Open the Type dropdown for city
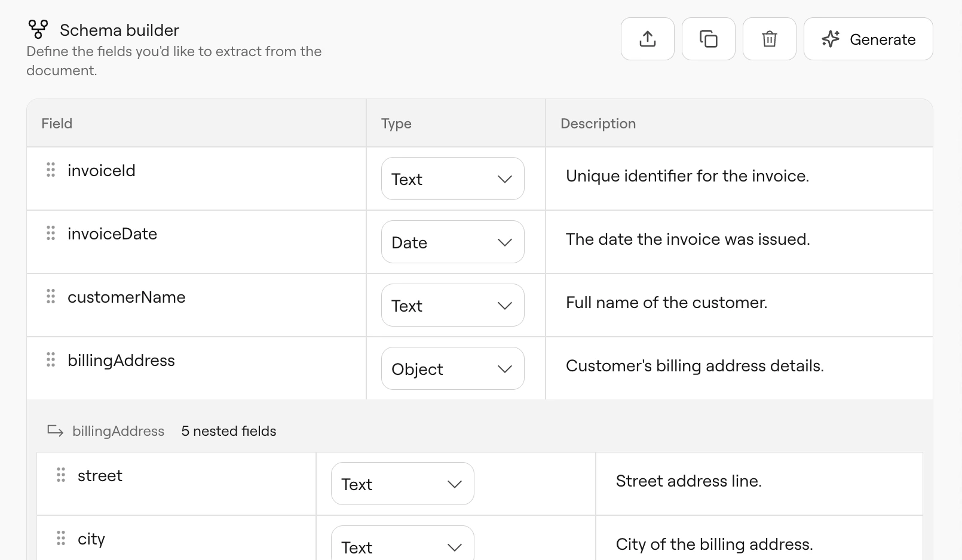Image resolution: width=962 pixels, height=560 pixels. click(402, 546)
